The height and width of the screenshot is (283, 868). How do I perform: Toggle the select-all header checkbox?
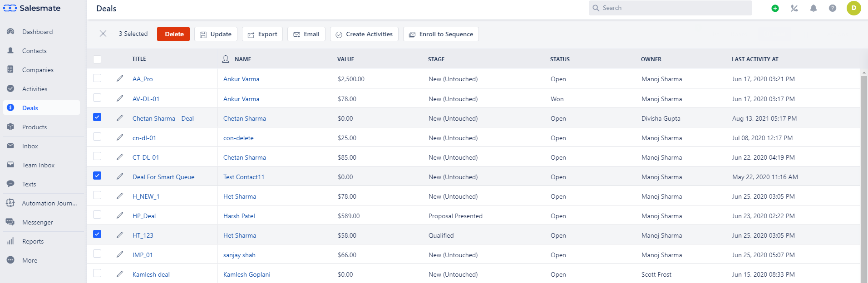[x=97, y=59]
